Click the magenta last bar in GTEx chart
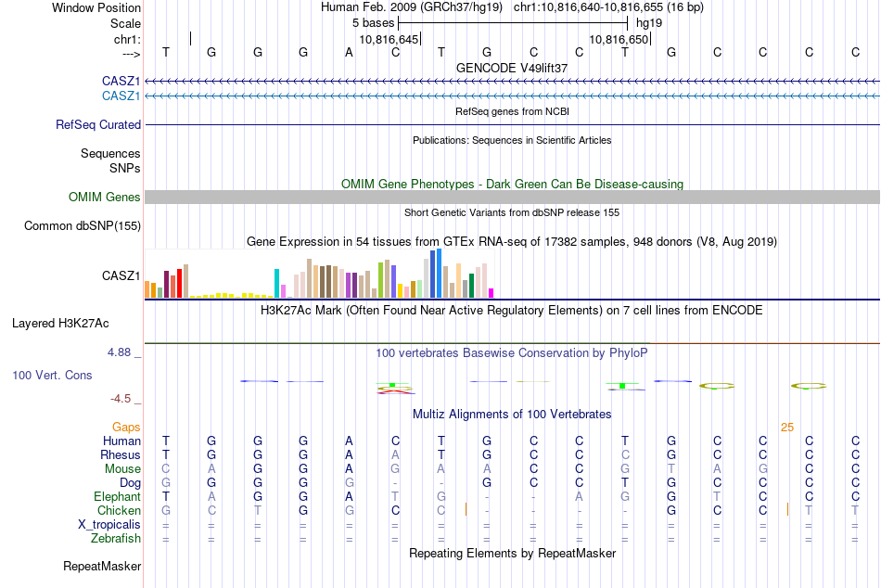 click(x=491, y=293)
